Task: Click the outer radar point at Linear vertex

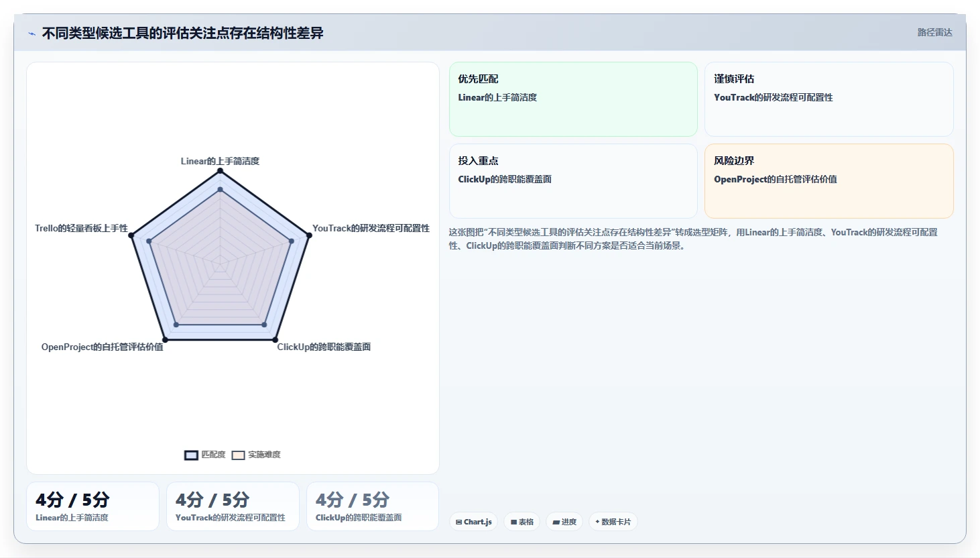Action: pyautogui.click(x=220, y=171)
